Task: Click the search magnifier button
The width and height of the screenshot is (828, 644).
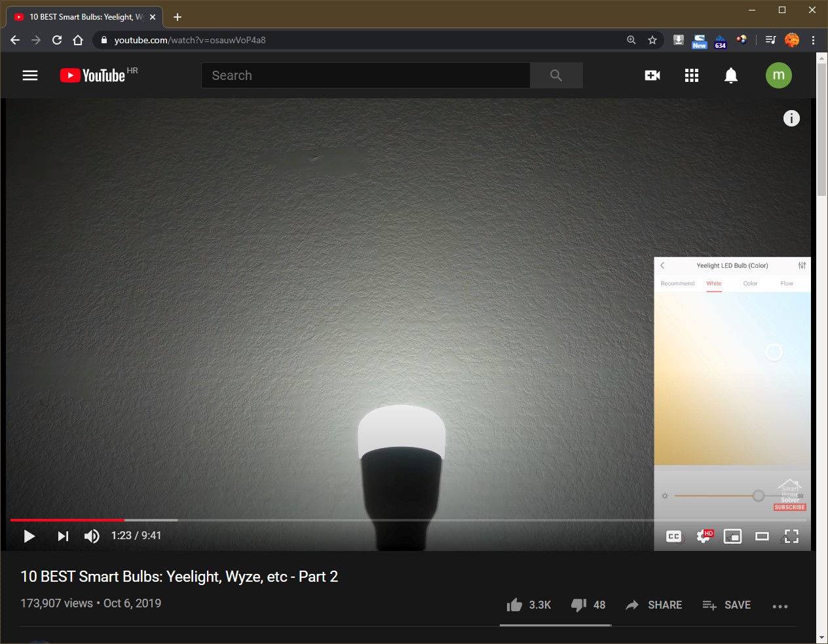Action: coord(556,75)
